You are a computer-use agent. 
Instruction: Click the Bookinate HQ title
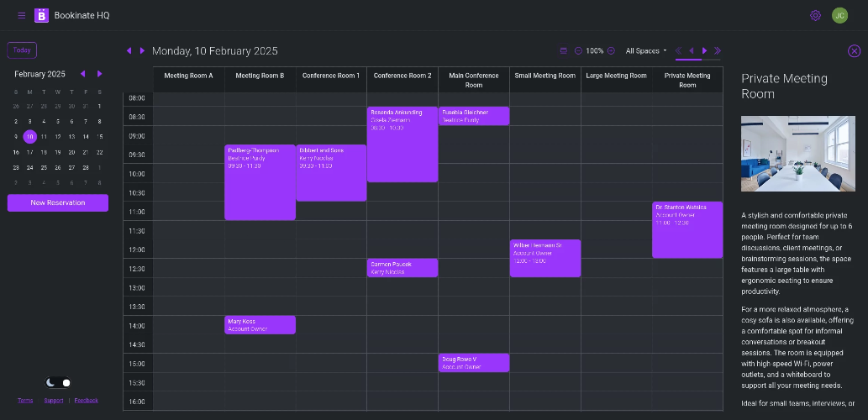pos(82,15)
